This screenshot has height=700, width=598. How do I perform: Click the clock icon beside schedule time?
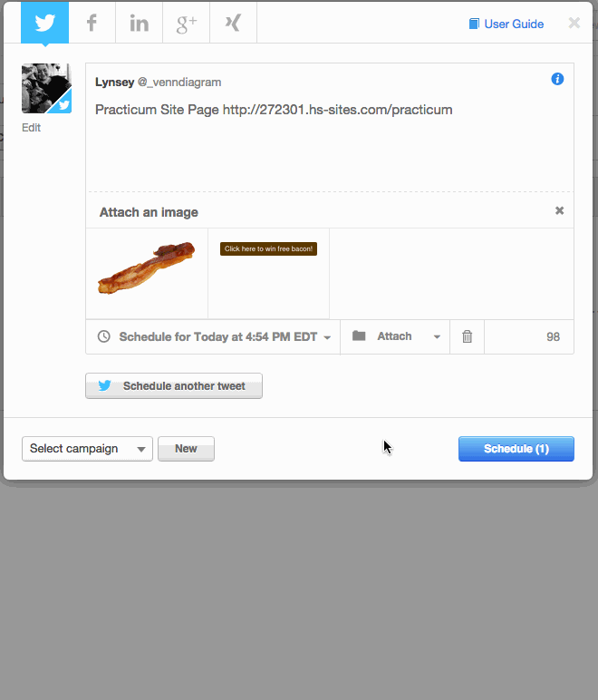(104, 336)
